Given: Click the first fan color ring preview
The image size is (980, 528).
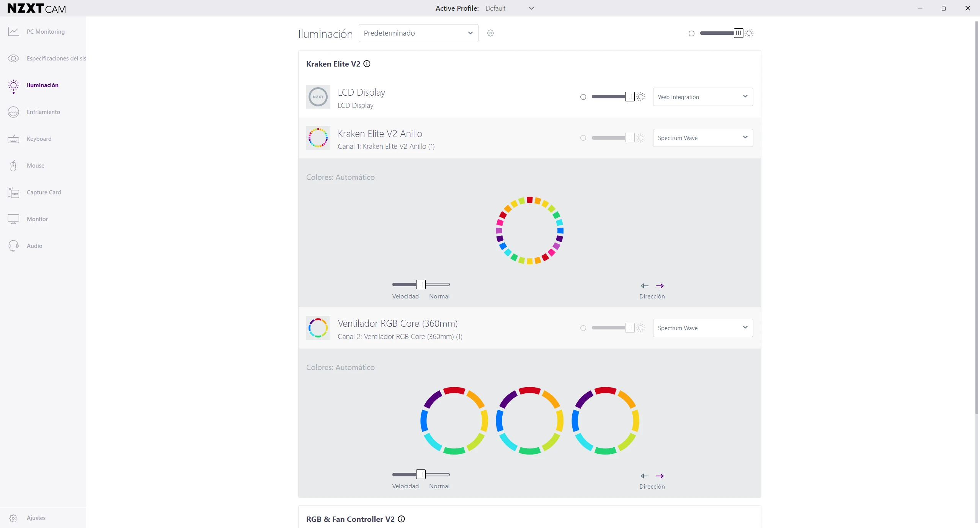Looking at the screenshot, I should click(x=454, y=421).
